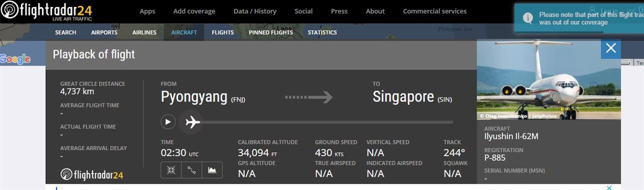Click Pyongyang (FNJ) origin airport link
The image size is (644, 190).
203,97
